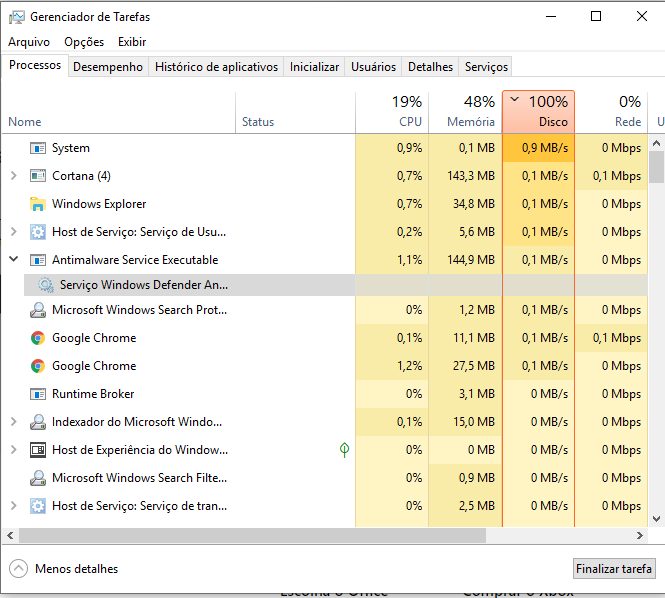Click the Host de Experiência do Window icon

[x=38, y=450]
